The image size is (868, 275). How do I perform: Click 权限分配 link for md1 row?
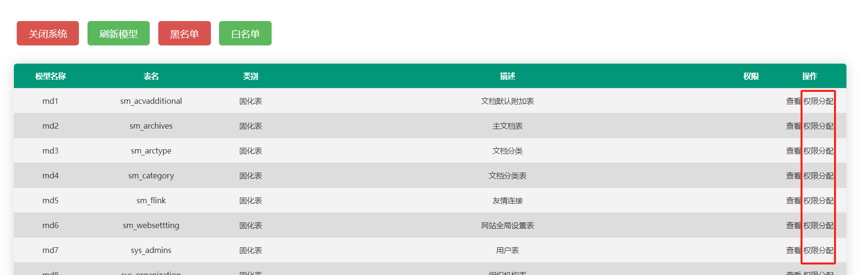818,101
